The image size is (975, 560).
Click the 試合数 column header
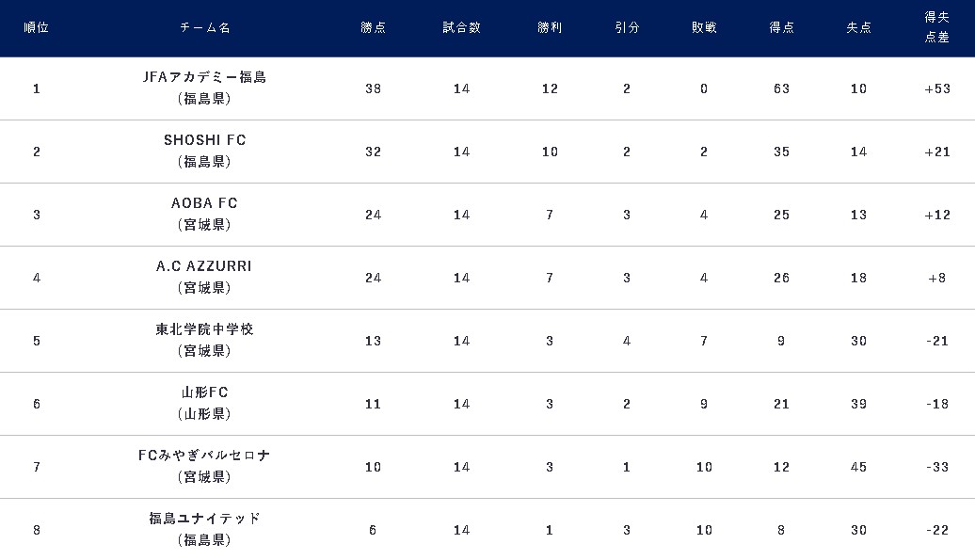[x=461, y=27]
